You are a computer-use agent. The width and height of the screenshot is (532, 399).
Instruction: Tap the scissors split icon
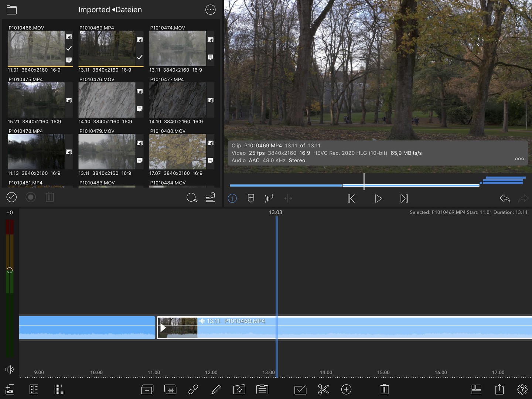pos(323,389)
